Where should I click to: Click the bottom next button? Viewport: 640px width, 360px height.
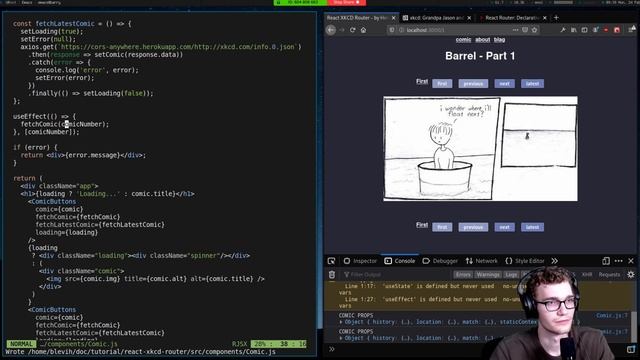pos(504,227)
